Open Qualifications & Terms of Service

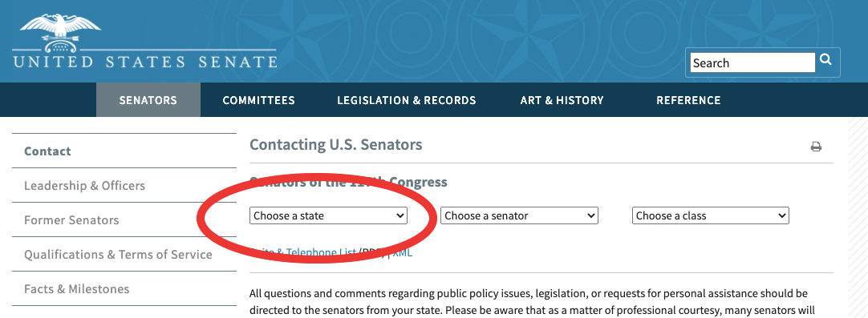[118, 255]
